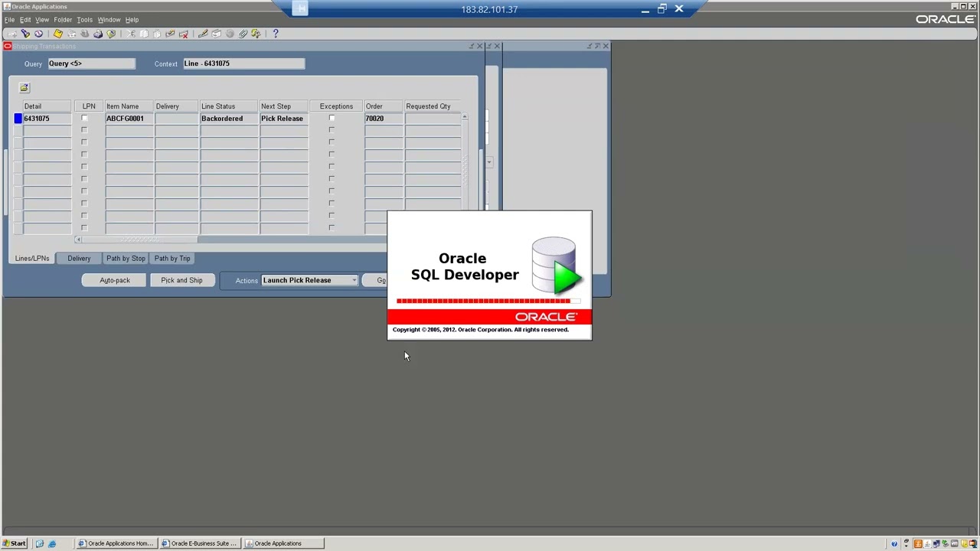Check the LPN box in fourth row
980x551 pixels.
tap(84, 155)
